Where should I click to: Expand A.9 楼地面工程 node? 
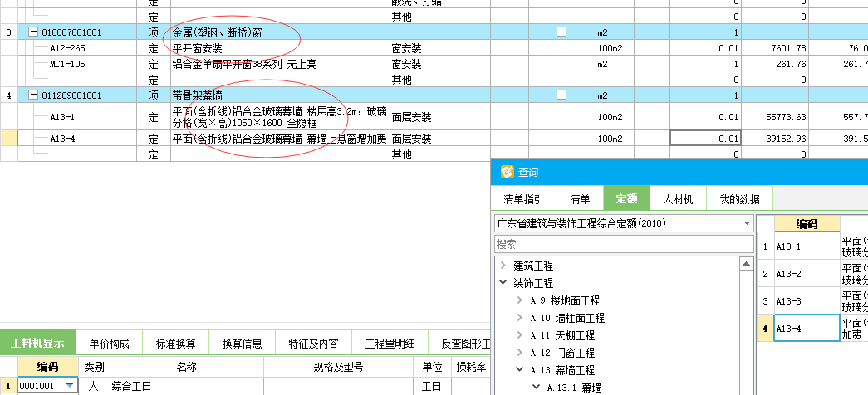pos(519,300)
